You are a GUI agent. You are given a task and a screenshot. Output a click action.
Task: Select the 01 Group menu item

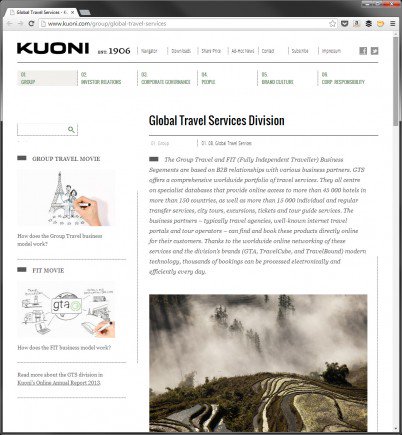(47, 78)
